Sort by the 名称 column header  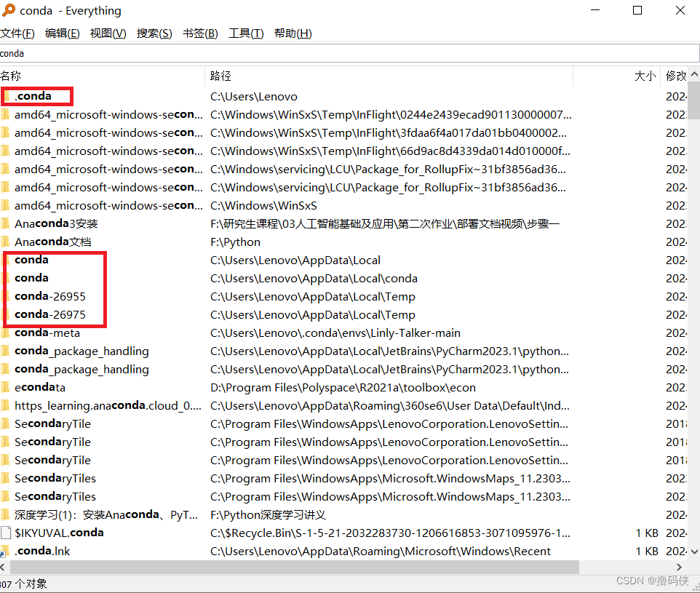click(102, 76)
